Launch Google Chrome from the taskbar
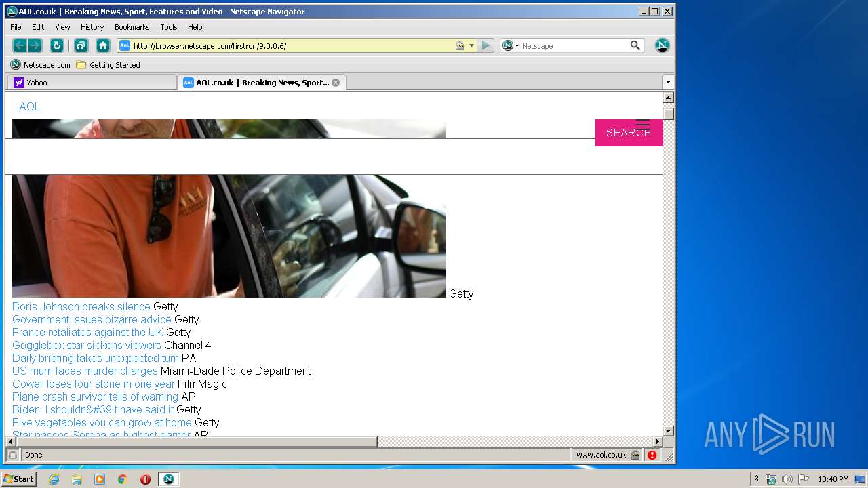The width and height of the screenshot is (868, 488). [123, 479]
